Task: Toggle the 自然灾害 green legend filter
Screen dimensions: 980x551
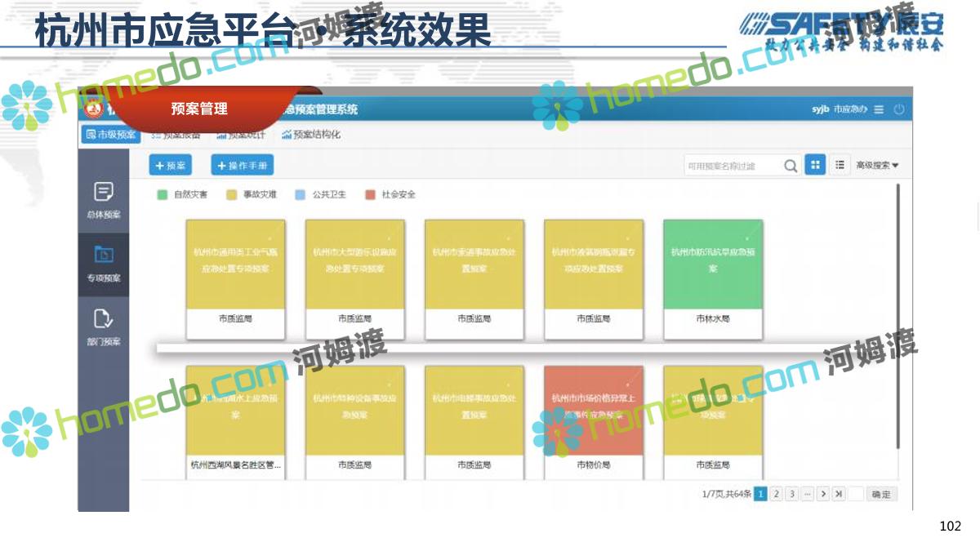Action: [163, 195]
